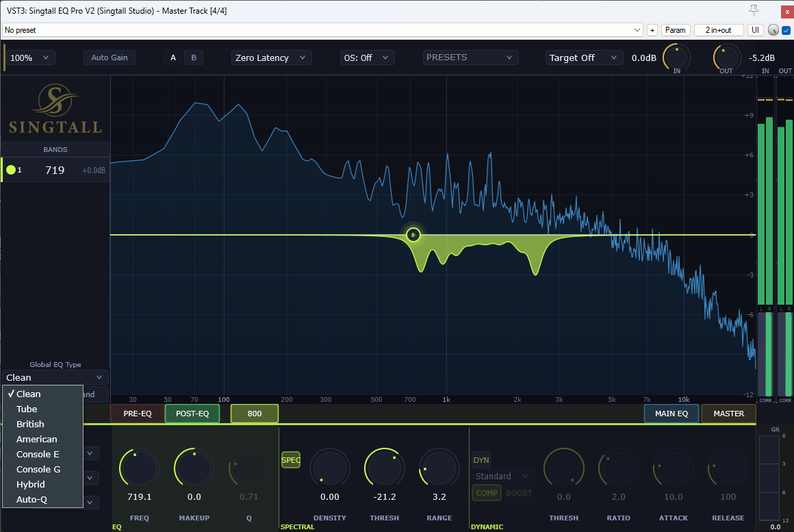Select American EQ type
Screen dimensions: 794x532
point(42,440)
